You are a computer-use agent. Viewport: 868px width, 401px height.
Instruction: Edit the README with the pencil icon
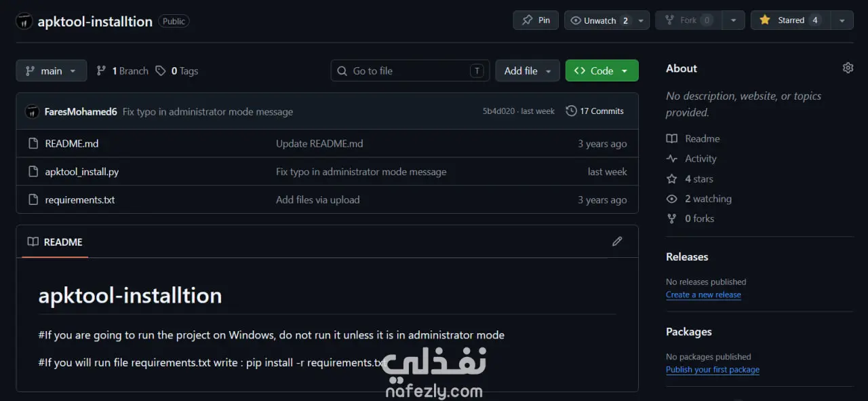617,242
